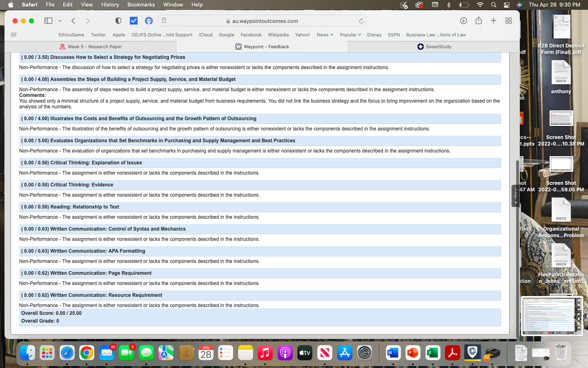Open the Apple menu
Viewport: 588px width, 368px height.
point(11,4)
